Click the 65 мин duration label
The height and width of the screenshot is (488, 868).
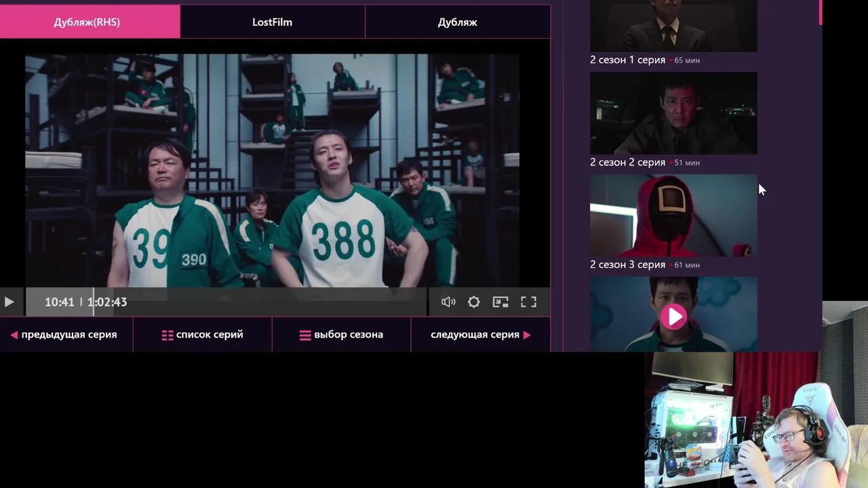[x=687, y=60]
